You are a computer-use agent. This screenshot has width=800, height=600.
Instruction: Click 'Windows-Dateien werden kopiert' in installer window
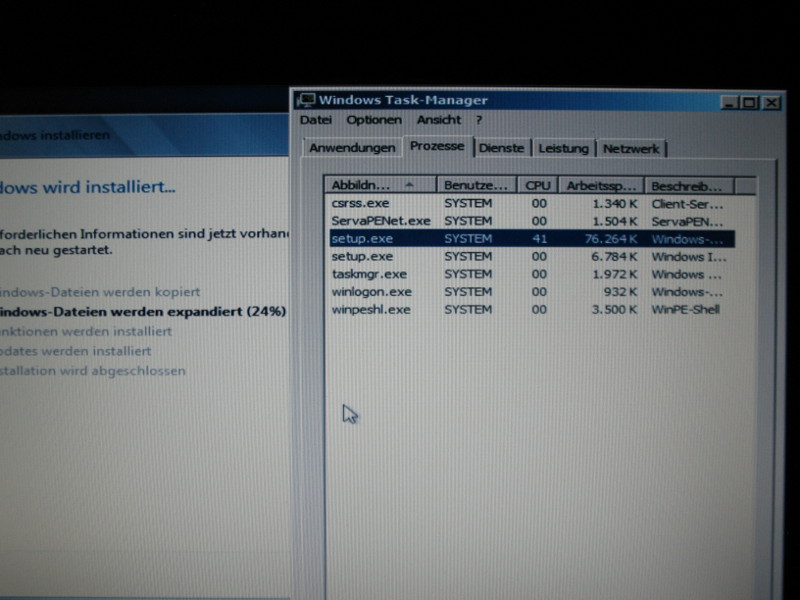[100, 292]
